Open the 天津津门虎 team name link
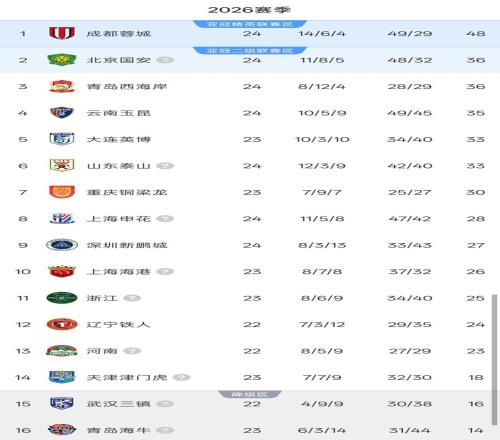Screen dimensions: 500x440 127,377
